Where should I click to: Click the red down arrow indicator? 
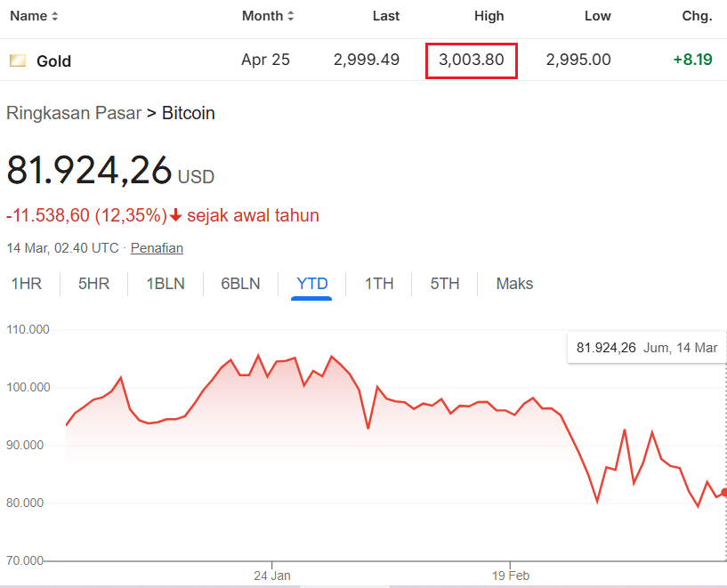[174, 215]
